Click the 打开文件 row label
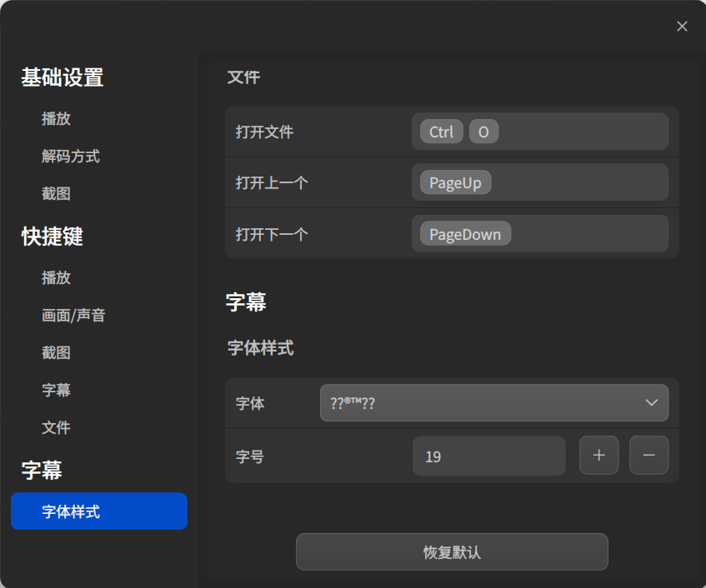Image resolution: width=706 pixels, height=588 pixels. 264,132
